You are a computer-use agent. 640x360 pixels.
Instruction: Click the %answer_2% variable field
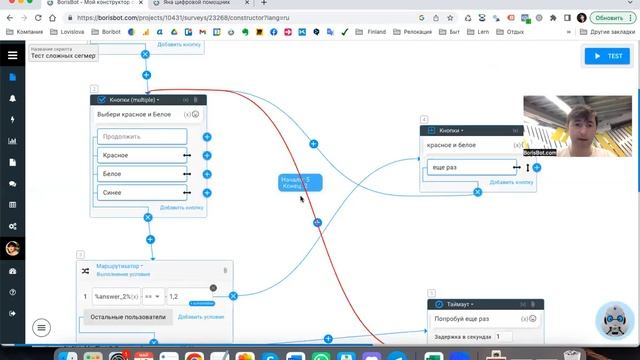[116, 296]
